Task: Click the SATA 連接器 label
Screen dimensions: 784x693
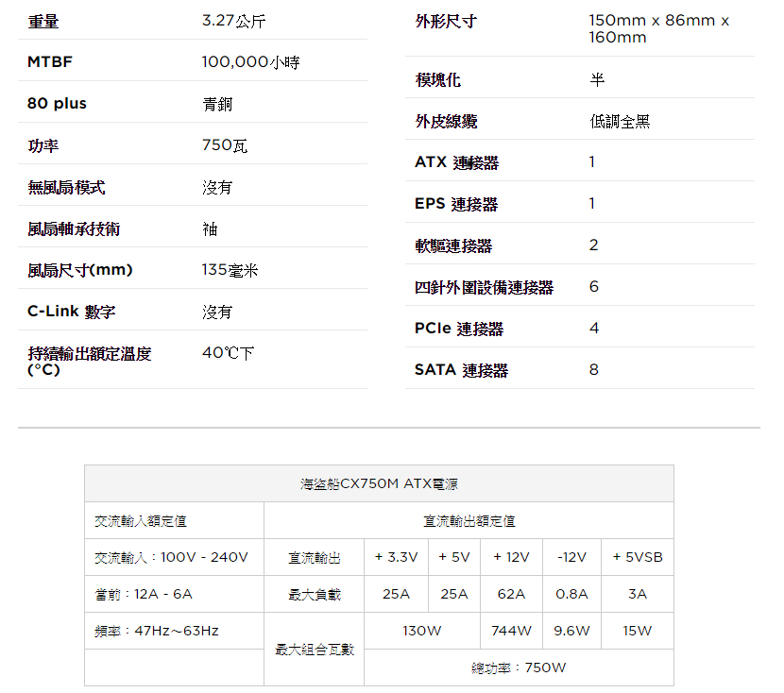Action: [461, 370]
